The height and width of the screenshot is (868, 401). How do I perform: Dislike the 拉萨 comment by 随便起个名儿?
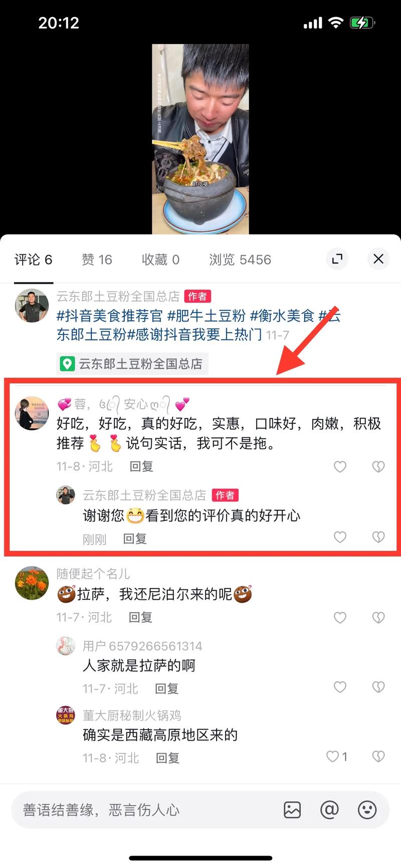tap(378, 618)
